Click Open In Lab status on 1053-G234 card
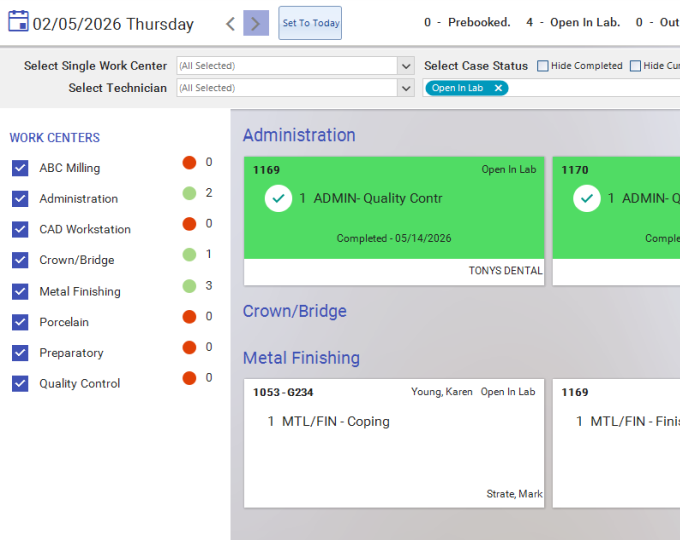This screenshot has height=540, width=680. click(x=508, y=392)
